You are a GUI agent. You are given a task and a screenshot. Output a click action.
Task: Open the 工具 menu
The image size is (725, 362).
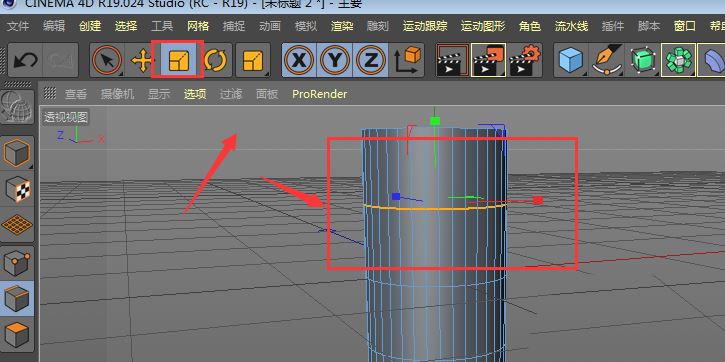coord(162,26)
